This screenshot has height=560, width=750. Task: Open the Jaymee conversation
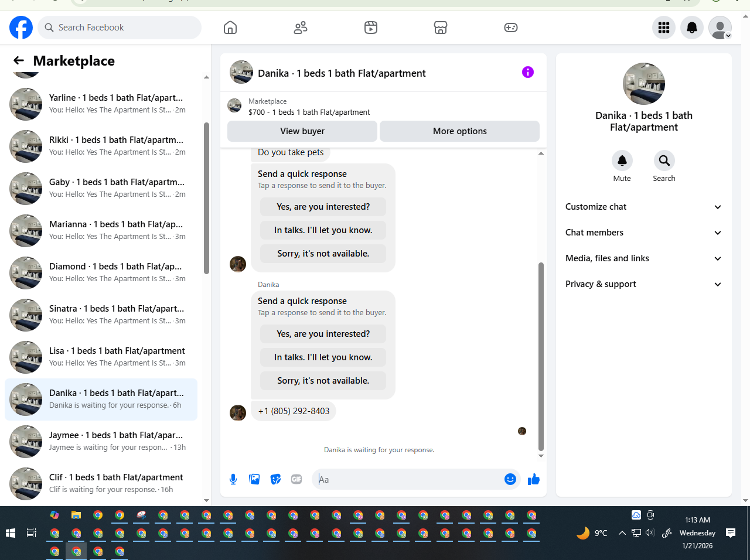click(101, 442)
